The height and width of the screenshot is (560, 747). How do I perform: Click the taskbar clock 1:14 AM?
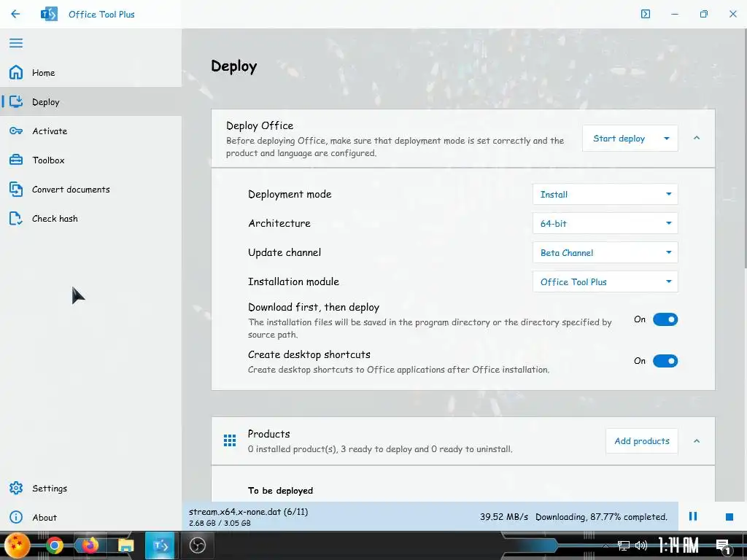point(678,545)
